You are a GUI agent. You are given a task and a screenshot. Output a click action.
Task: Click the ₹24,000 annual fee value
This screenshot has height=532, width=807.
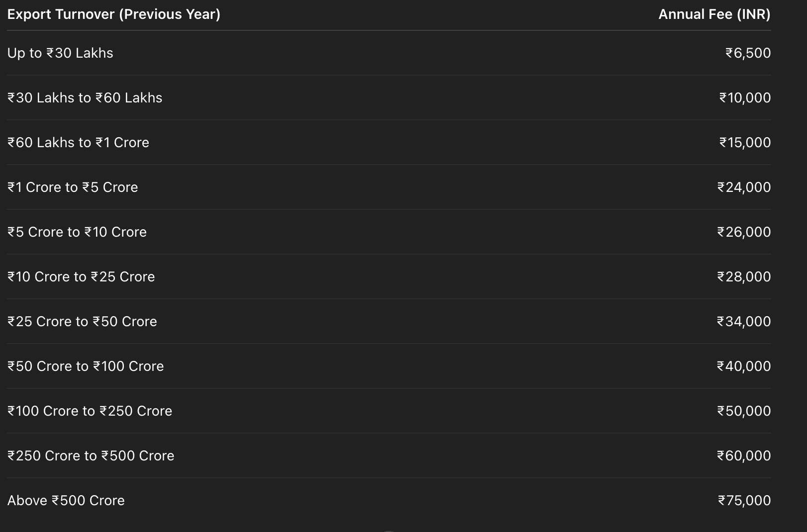coord(744,187)
